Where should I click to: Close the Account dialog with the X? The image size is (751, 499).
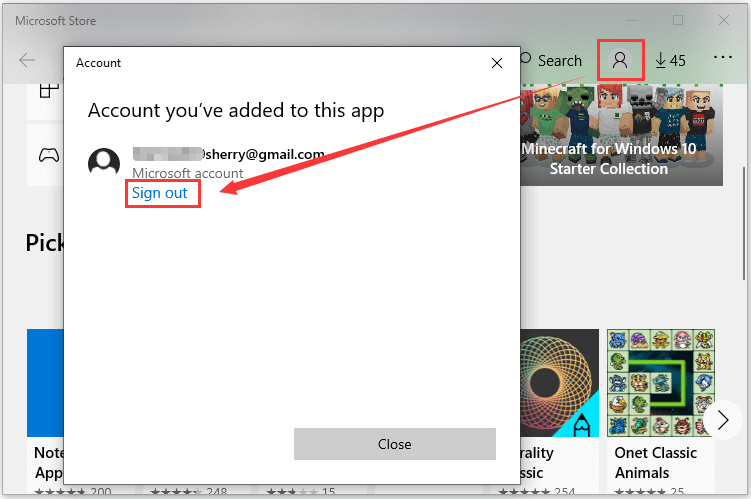coord(497,63)
